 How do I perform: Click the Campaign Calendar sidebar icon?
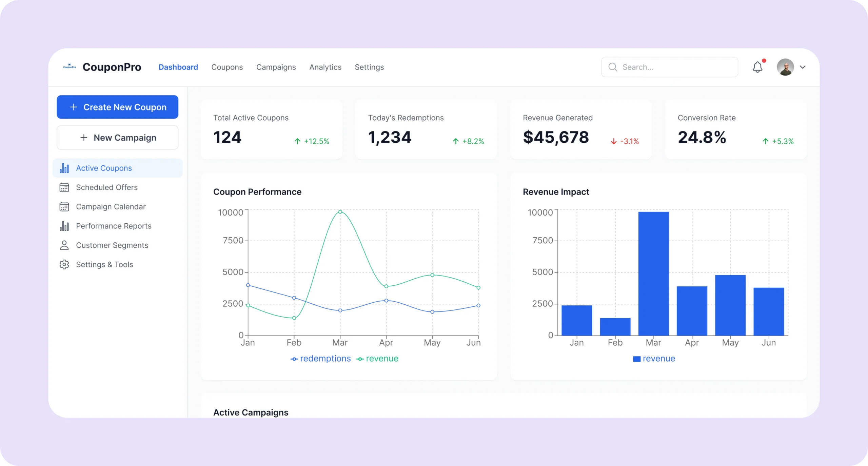(64, 207)
